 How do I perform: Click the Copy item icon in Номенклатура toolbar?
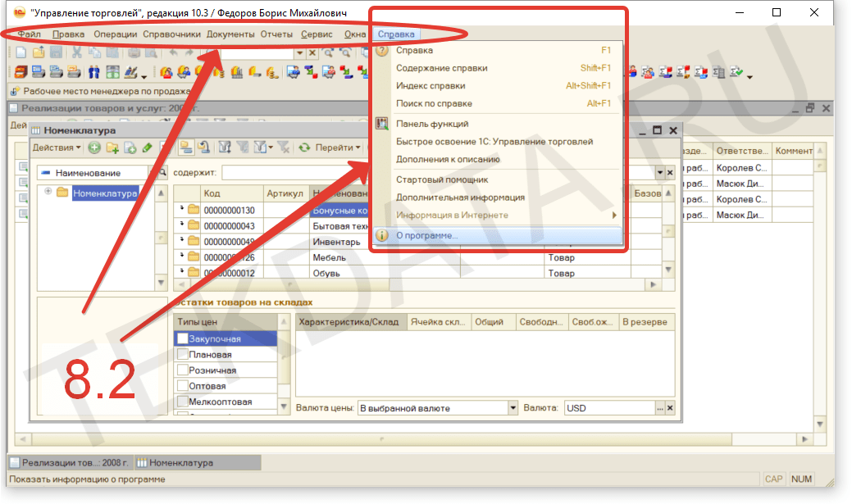point(130,148)
